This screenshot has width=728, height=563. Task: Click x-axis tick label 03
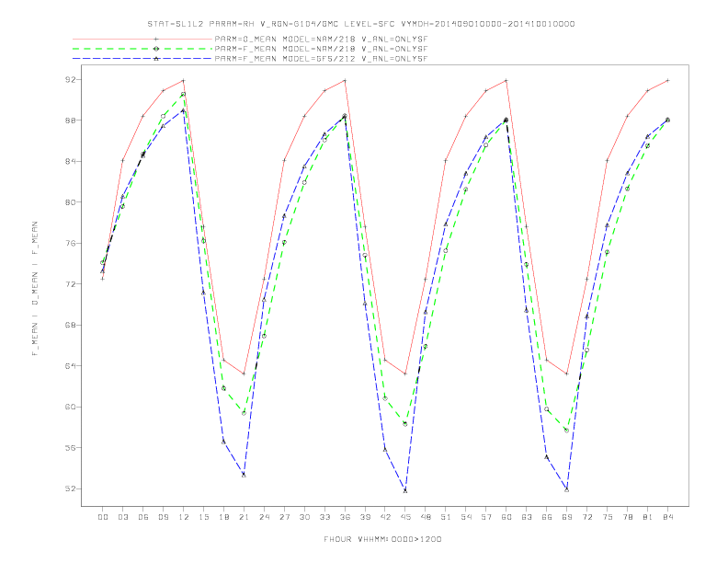coord(122,517)
